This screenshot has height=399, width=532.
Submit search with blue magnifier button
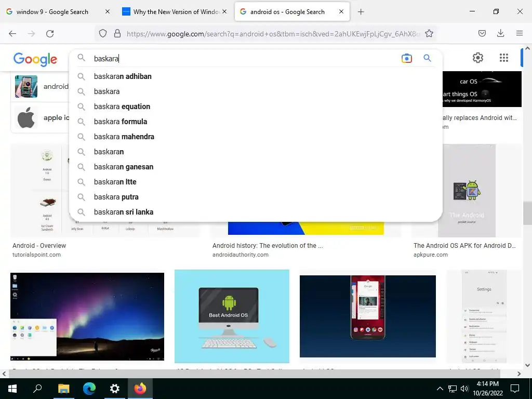pos(427,58)
